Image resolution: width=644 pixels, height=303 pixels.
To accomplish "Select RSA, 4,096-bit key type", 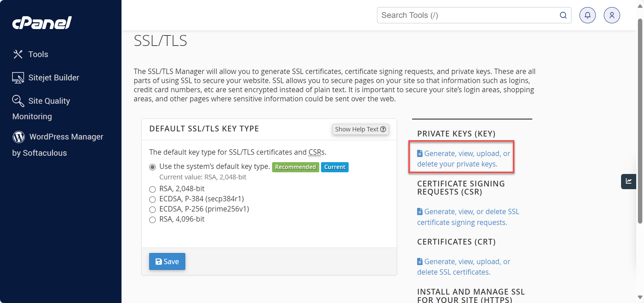I will pyautogui.click(x=153, y=220).
